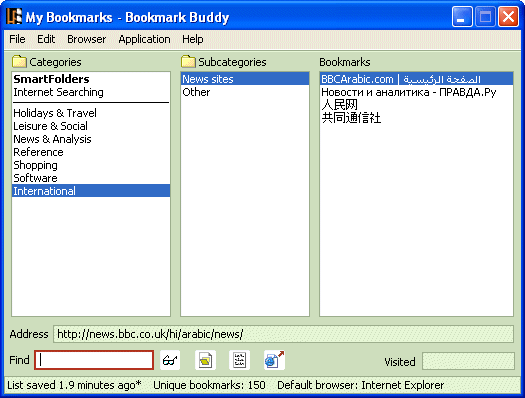The width and height of the screenshot is (525, 398).
Task: Click the Subcategories folder icon
Action: [188, 62]
